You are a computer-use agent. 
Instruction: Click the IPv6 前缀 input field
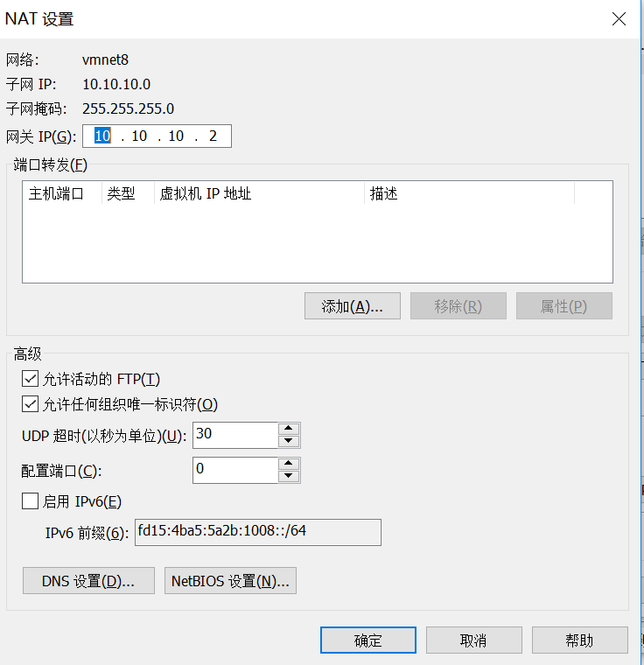pos(258,532)
